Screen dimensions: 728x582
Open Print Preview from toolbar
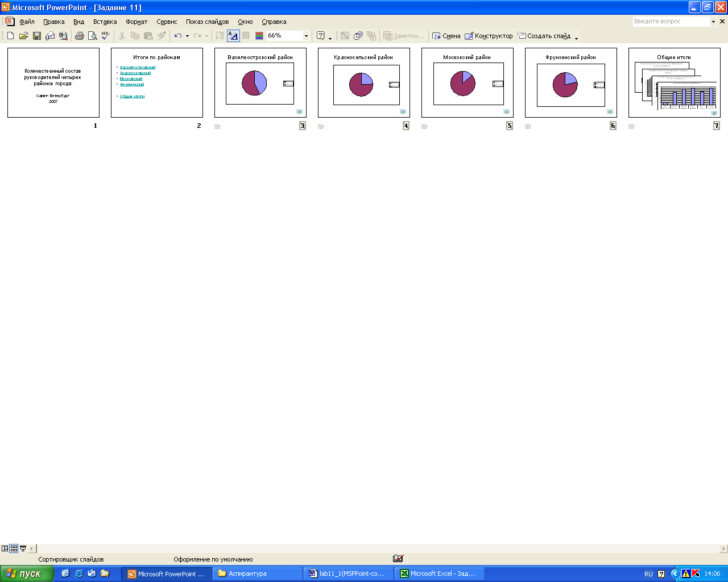click(x=93, y=36)
